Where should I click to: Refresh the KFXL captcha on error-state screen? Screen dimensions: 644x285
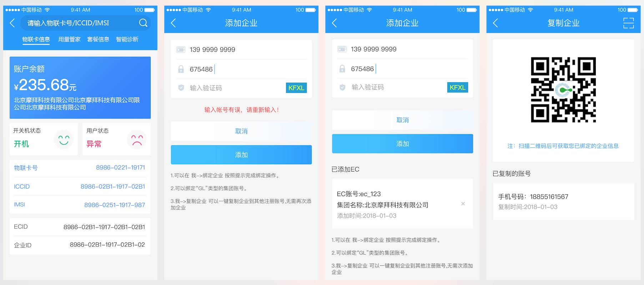pos(296,88)
